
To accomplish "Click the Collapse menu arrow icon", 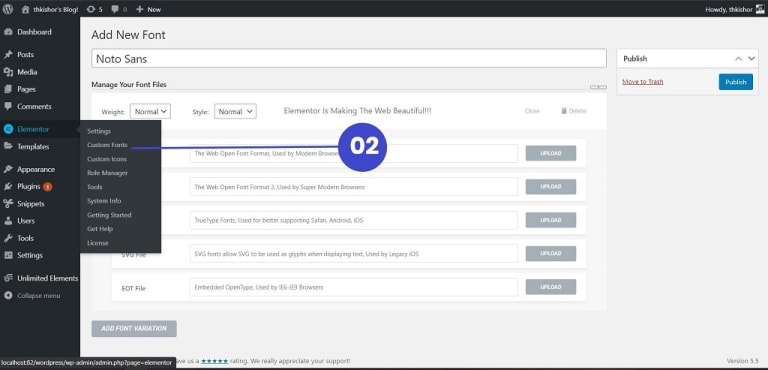I will [x=8, y=296].
